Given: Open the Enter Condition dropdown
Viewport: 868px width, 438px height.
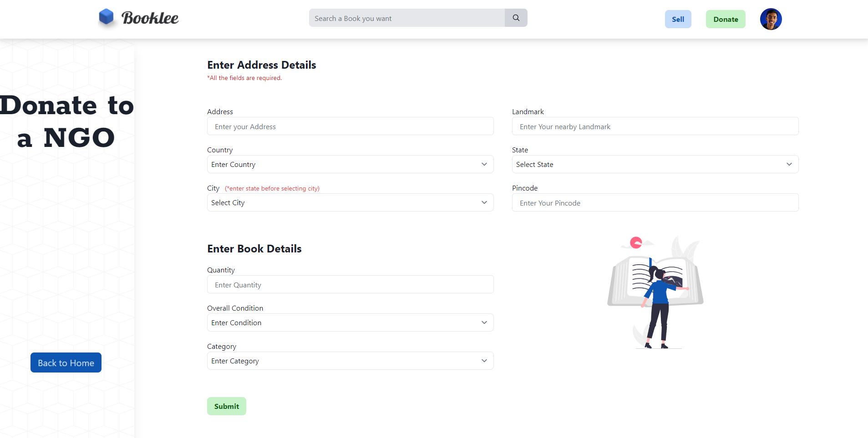Looking at the screenshot, I should tap(350, 322).
